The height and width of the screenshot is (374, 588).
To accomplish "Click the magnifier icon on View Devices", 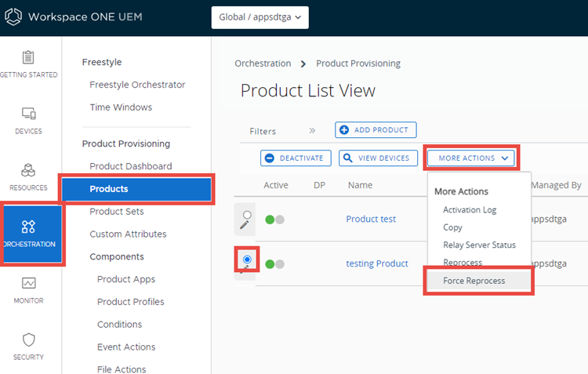I will point(347,158).
